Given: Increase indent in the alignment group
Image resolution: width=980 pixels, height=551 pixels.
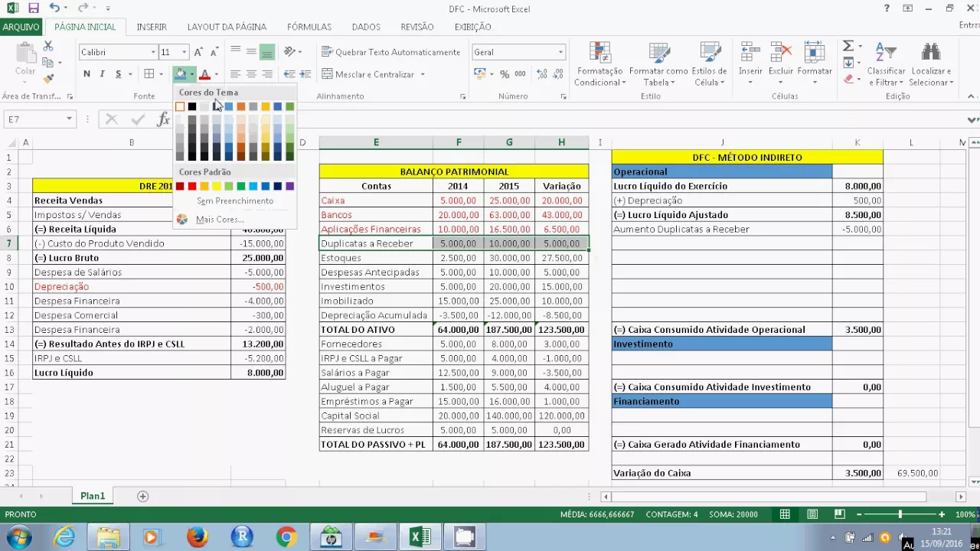Looking at the screenshot, I should [x=305, y=74].
